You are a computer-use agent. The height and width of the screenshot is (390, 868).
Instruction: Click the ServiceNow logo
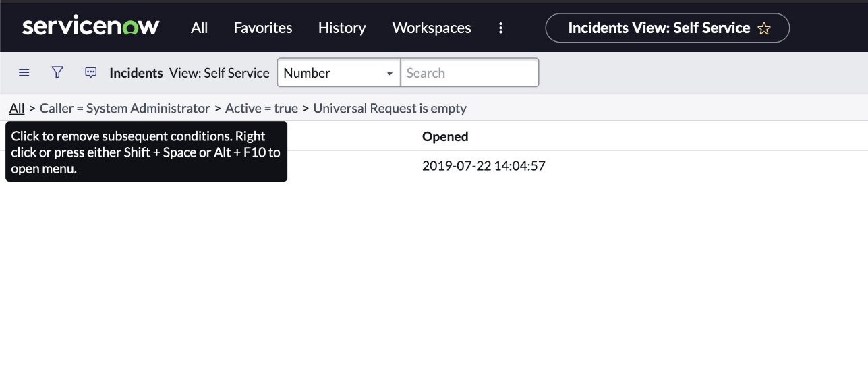91,27
